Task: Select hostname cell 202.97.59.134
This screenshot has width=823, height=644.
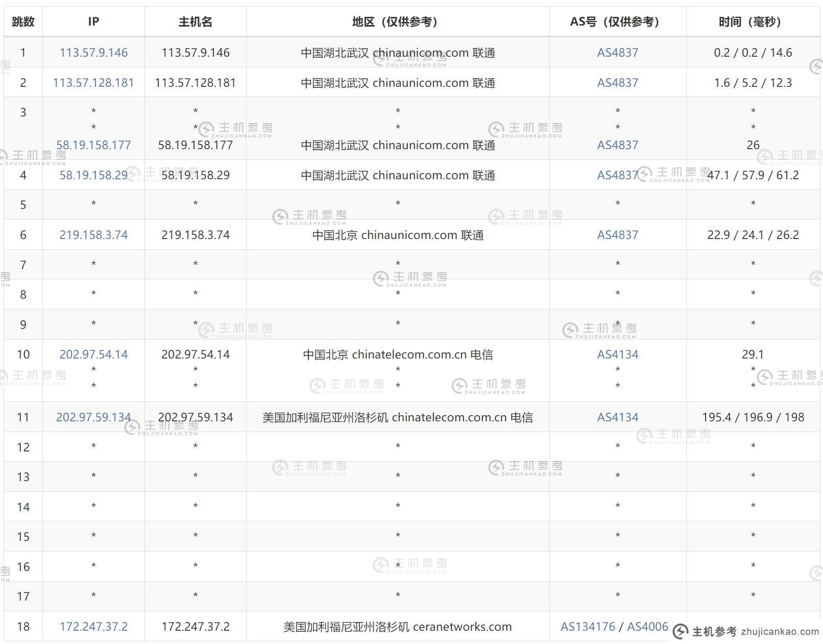Action: (196, 417)
